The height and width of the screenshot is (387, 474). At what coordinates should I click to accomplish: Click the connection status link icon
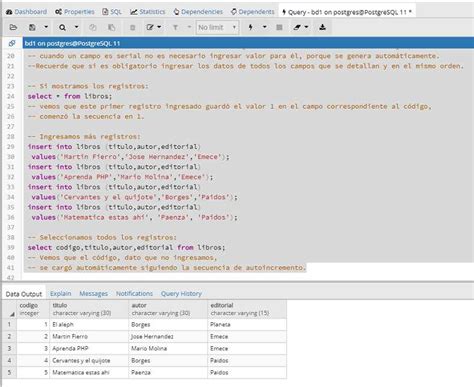pos(12,43)
